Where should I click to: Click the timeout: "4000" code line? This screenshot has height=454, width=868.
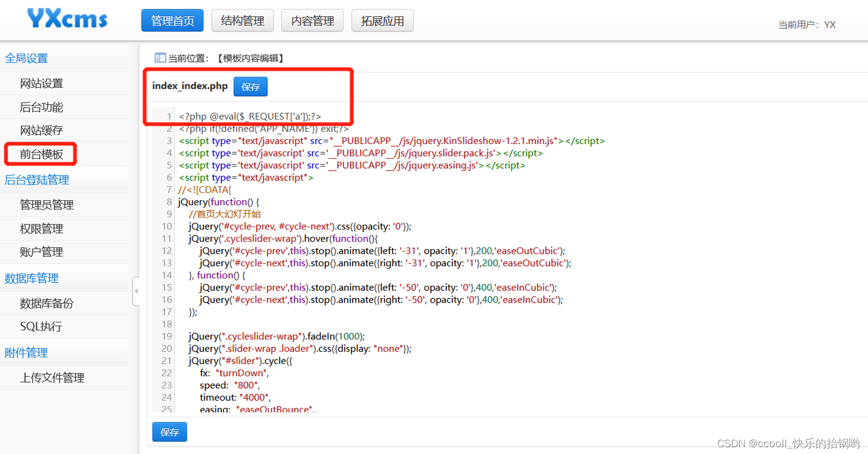click(236, 398)
